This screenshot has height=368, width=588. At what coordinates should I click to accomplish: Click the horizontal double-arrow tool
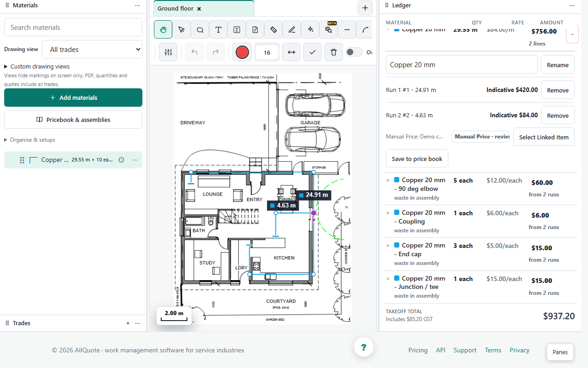tap(291, 52)
